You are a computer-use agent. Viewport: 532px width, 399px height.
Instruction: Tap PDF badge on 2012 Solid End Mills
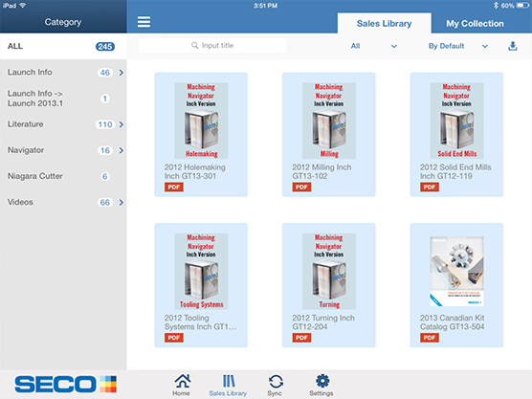430,187
